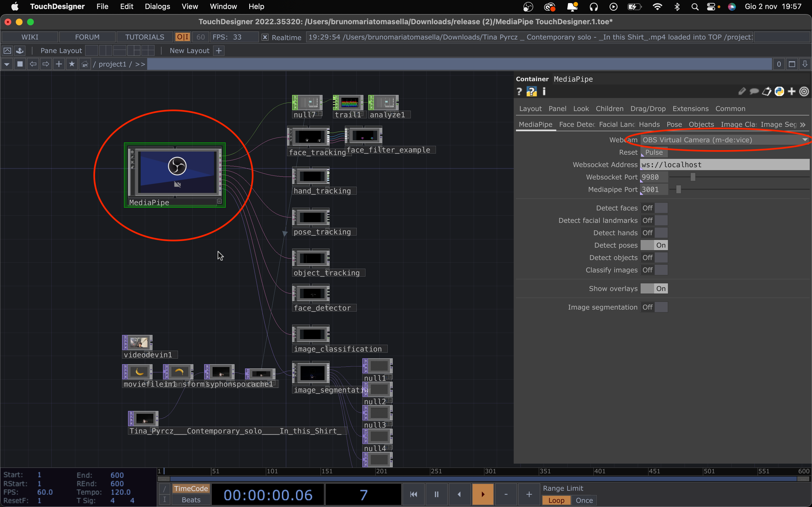The width and height of the screenshot is (812, 507).
Task: Open the TUTORIALS link button
Action: 145,37
